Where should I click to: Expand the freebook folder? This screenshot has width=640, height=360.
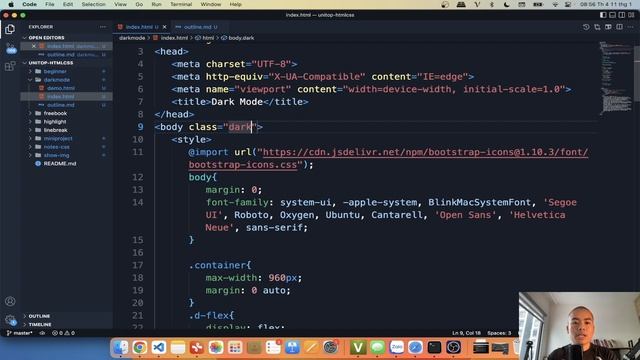point(55,113)
